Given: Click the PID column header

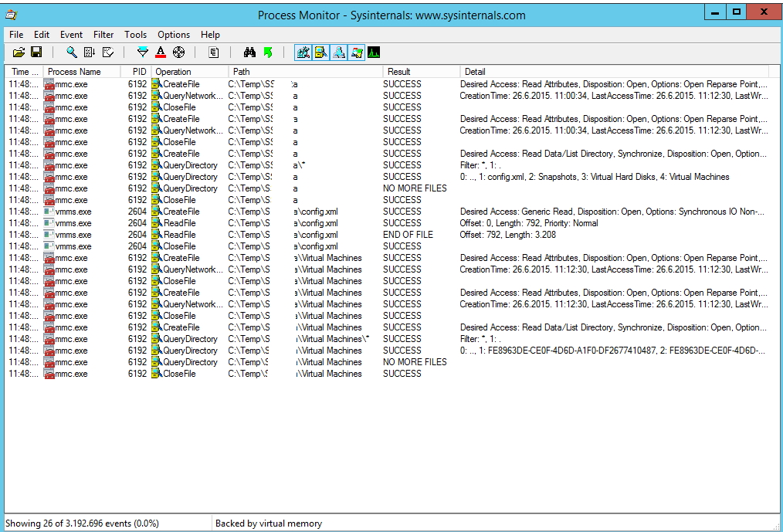Looking at the screenshot, I should coord(136,72).
